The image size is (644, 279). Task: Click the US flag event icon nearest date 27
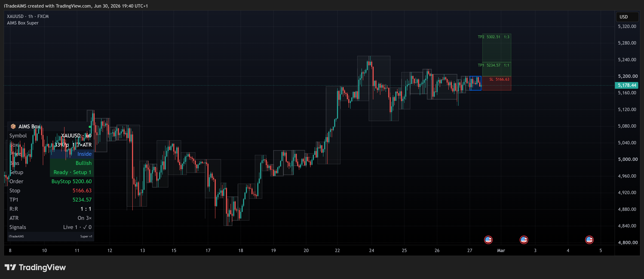(488, 240)
